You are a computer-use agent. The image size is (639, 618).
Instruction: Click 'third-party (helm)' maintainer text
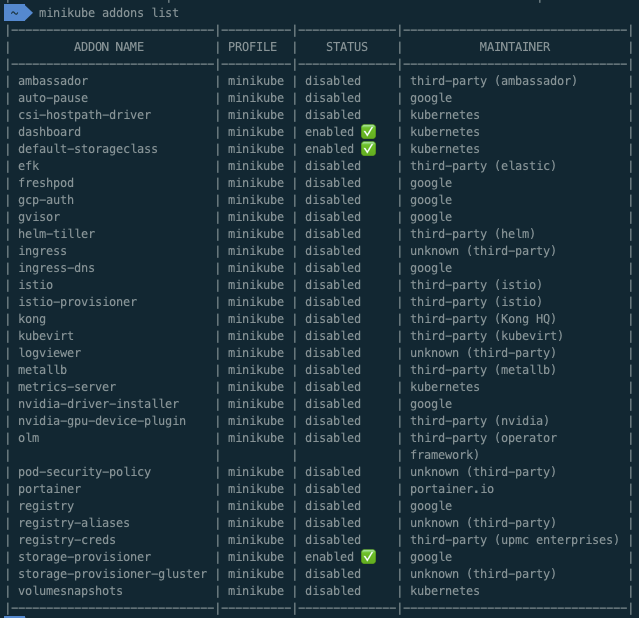click(472, 234)
